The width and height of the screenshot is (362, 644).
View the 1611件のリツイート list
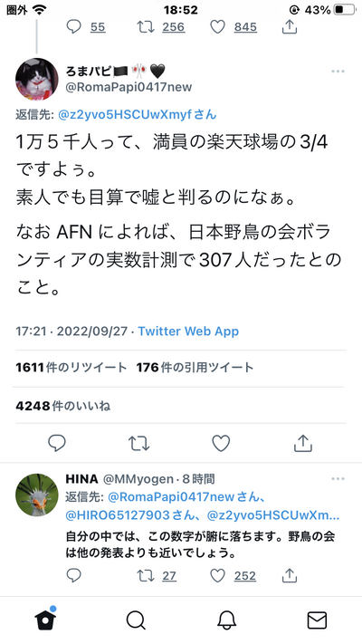click(71, 368)
